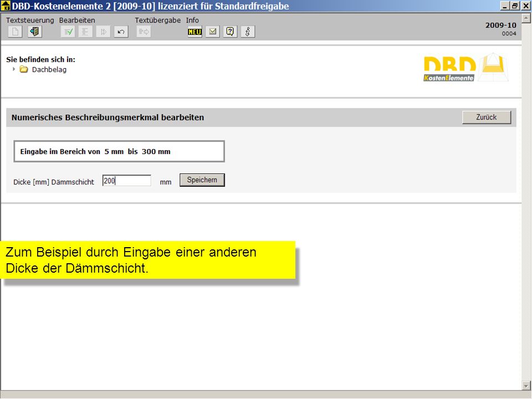532x399 pixels.
Task: Click the green checkmark list icon
Action: coord(68,32)
